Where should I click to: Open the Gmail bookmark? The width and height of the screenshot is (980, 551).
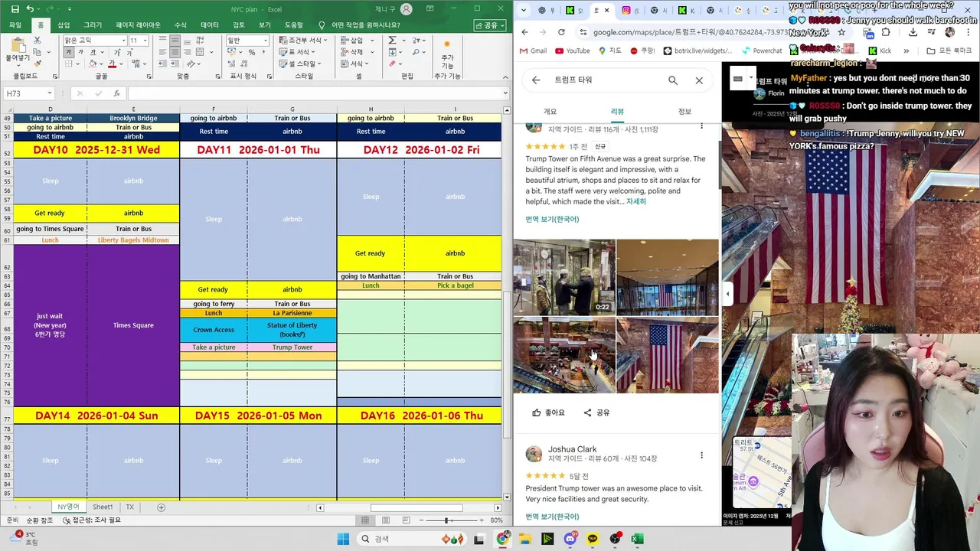[534, 51]
